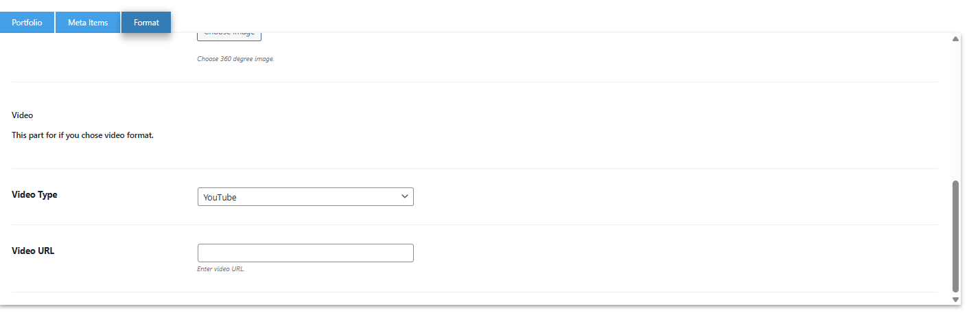
Task: Click the 'This part for if you chose video format' text
Action: 82,135
